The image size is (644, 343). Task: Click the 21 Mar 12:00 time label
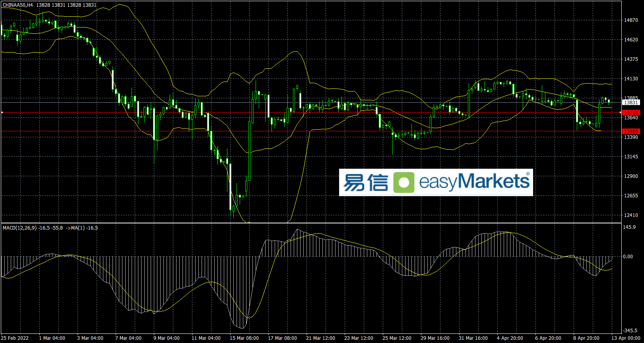click(320, 338)
